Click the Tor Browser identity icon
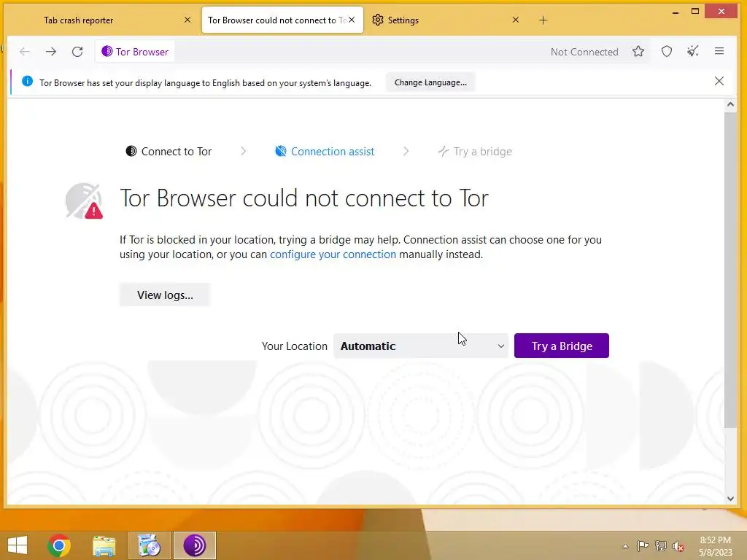 click(x=107, y=52)
